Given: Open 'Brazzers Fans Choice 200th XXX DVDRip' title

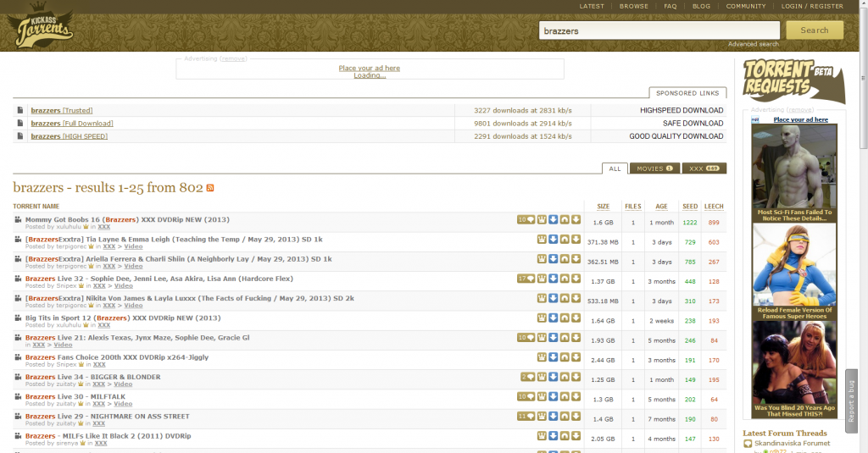Looking at the screenshot, I should 117,357.
